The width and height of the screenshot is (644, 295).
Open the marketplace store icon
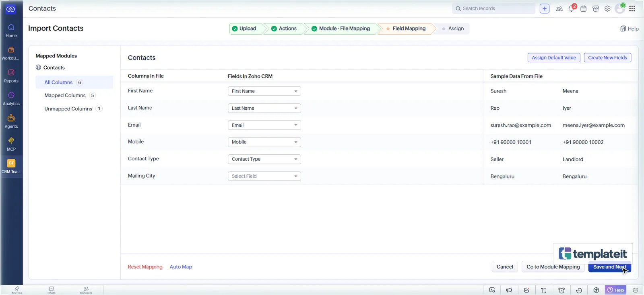click(596, 8)
